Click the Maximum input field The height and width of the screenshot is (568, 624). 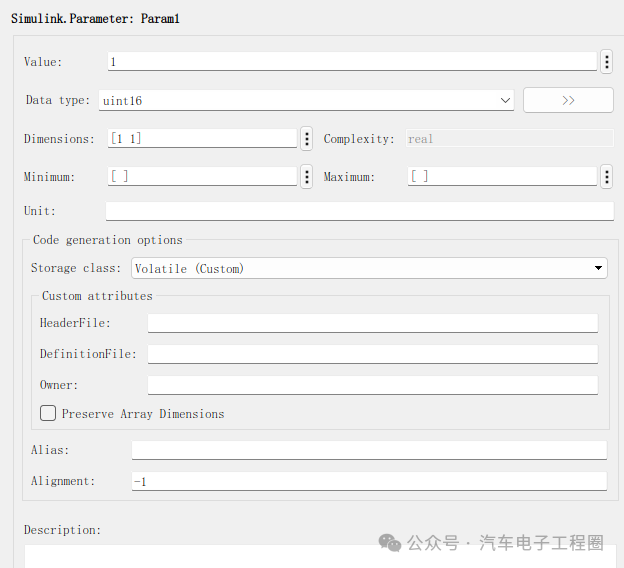pyautogui.click(x=502, y=176)
